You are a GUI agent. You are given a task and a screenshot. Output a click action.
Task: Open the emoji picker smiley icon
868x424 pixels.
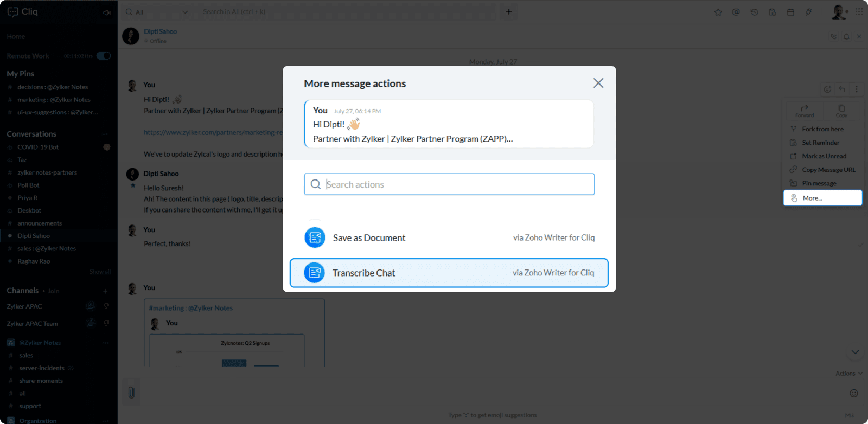853,393
